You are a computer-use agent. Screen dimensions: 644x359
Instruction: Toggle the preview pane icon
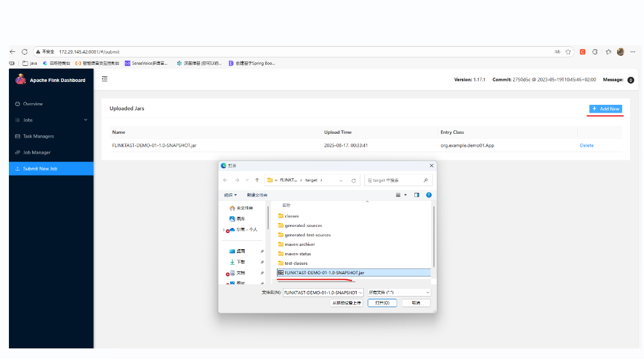click(417, 195)
